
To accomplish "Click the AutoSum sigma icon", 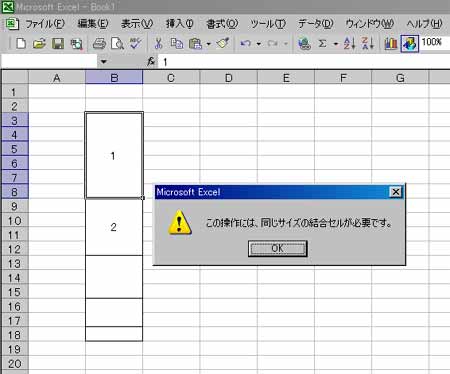I will (322, 43).
